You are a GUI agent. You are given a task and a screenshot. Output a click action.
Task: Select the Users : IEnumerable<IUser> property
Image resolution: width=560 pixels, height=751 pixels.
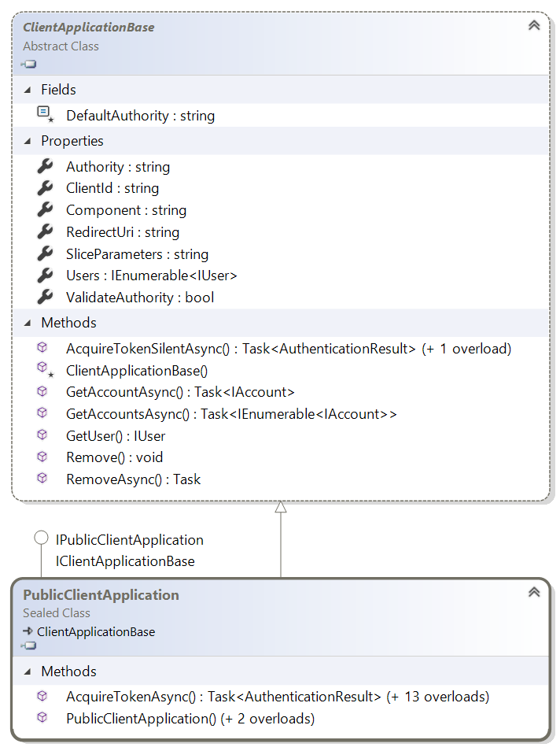pos(152,276)
